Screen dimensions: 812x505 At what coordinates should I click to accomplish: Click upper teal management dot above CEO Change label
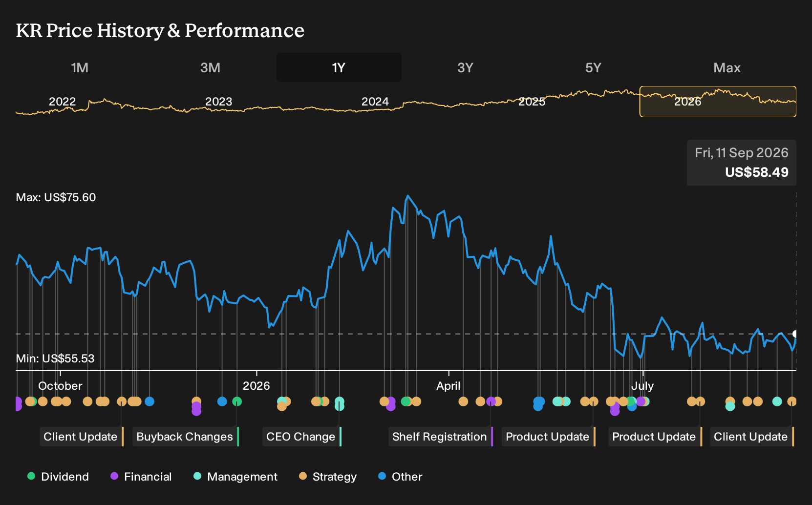click(339, 401)
